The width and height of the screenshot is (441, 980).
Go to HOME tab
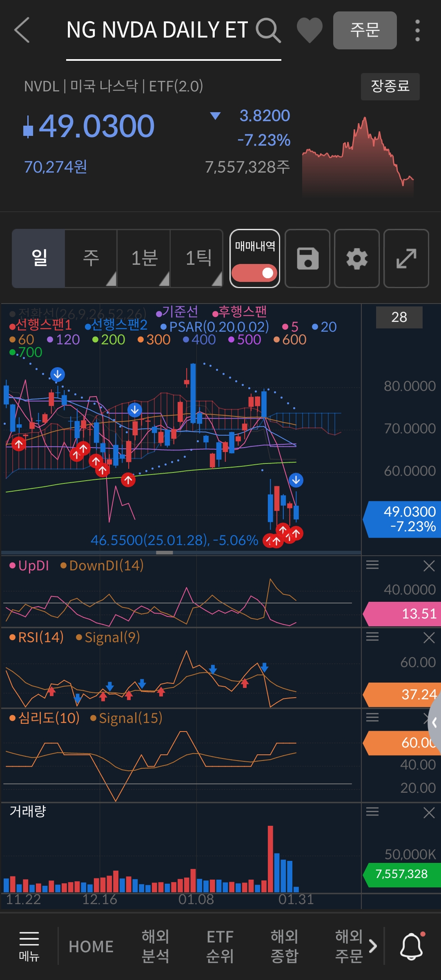[x=91, y=947]
